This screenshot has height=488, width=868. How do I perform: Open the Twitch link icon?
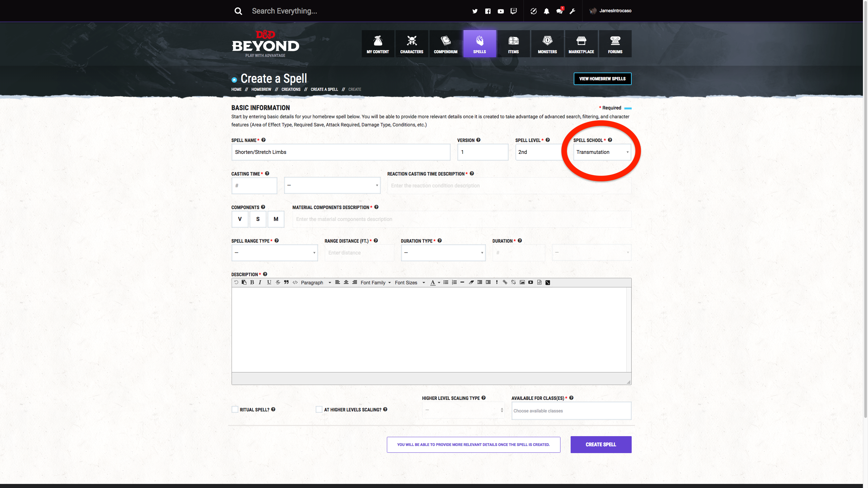tap(514, 11)
